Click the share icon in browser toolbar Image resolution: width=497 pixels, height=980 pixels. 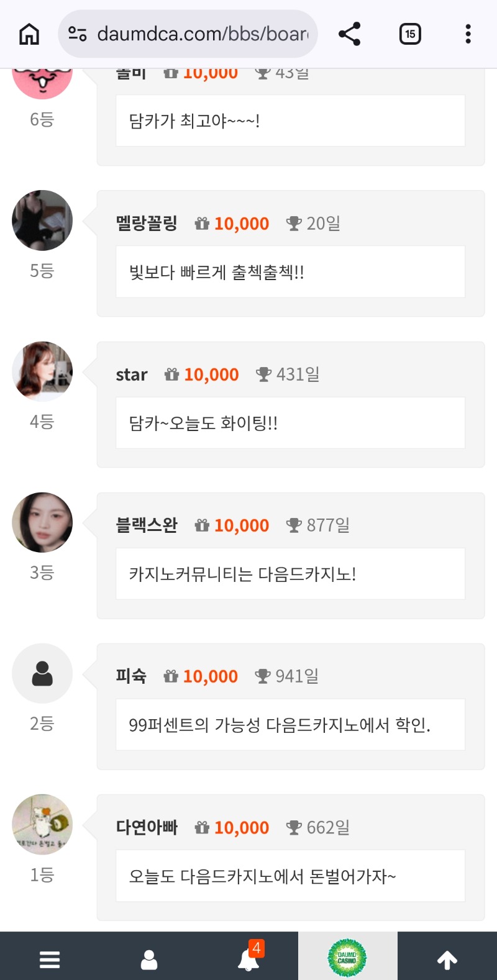349,34
